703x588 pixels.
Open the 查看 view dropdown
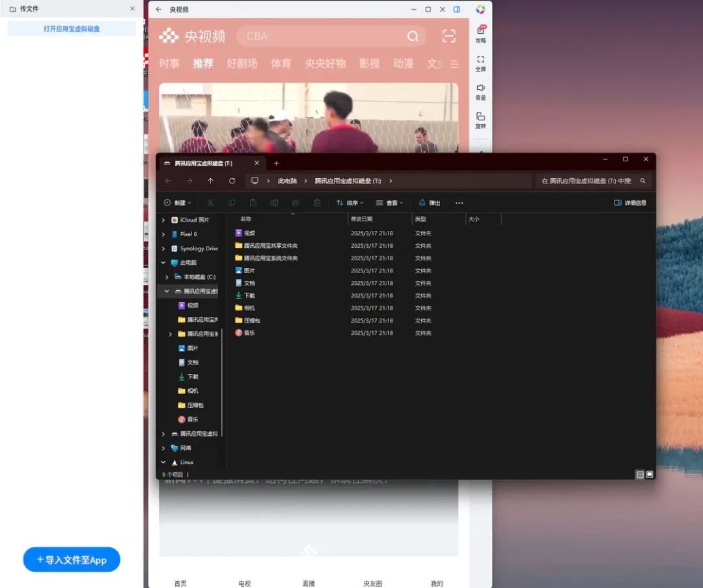click(389, 203)
